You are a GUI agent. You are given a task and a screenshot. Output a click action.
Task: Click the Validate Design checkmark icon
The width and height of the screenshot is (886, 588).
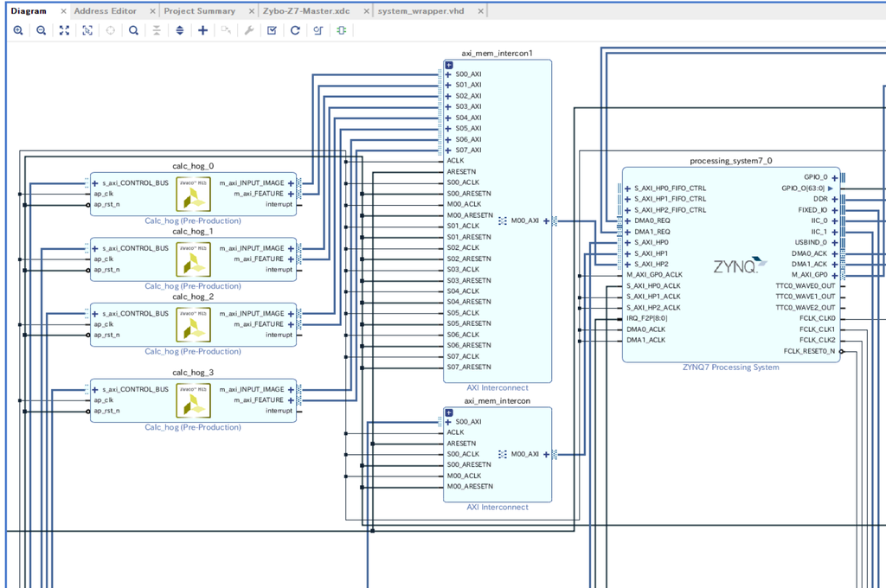(x=272, y=30)
